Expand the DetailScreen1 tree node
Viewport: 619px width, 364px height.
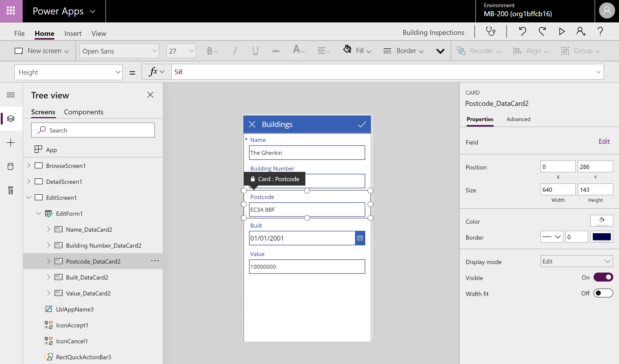29,181
